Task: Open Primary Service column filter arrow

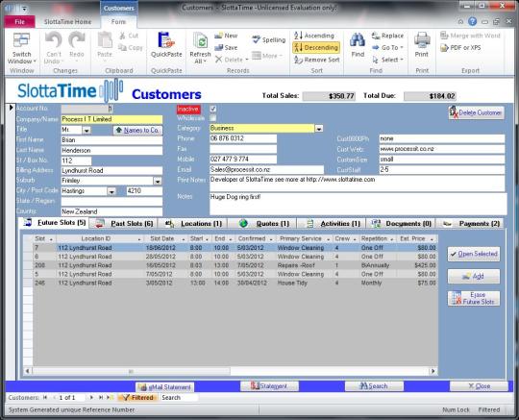Action: tap(329, 239)
